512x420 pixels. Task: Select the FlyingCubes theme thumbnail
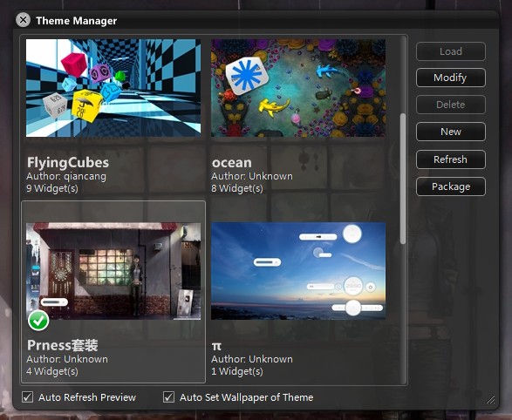113,88
